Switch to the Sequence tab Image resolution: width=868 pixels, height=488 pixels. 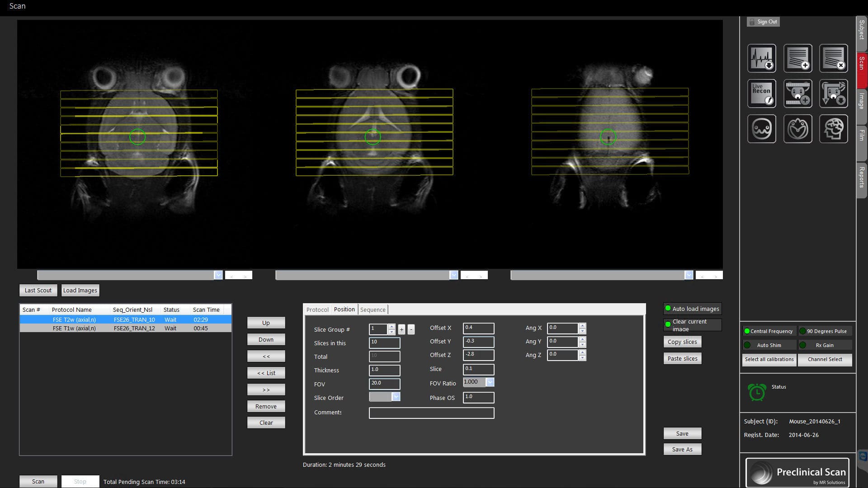tap(373, 310)
